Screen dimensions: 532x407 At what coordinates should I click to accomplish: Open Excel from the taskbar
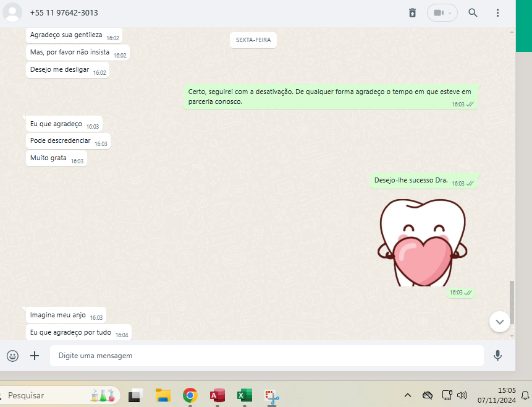(x=245, y=395)
